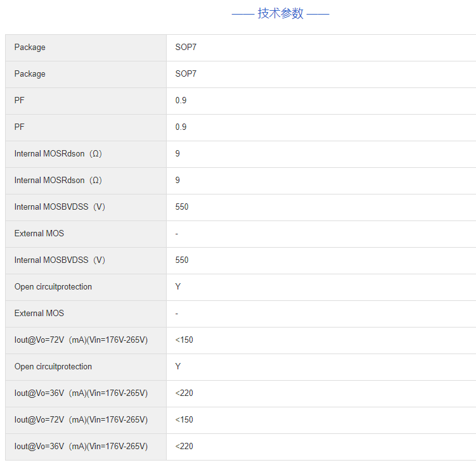Click the first Iout@Vo=36V label cell
Viewport: 476px width, 465px height.
pyautogui.click(x=81, y=393)
